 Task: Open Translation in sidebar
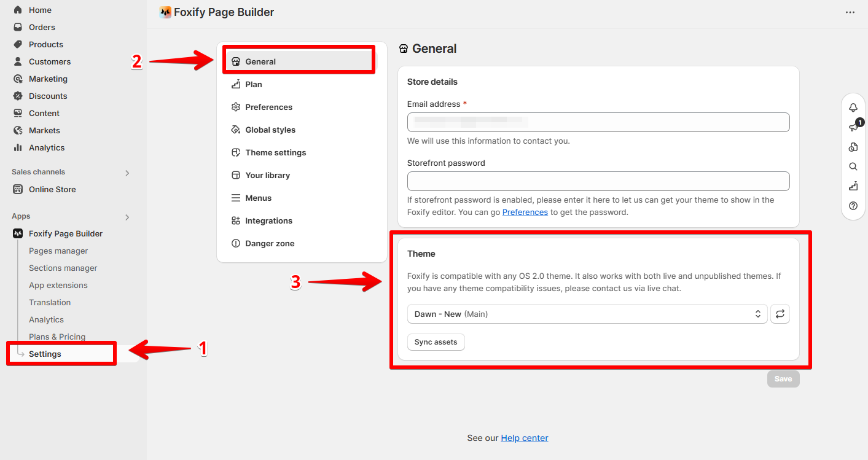click(50, 302)
